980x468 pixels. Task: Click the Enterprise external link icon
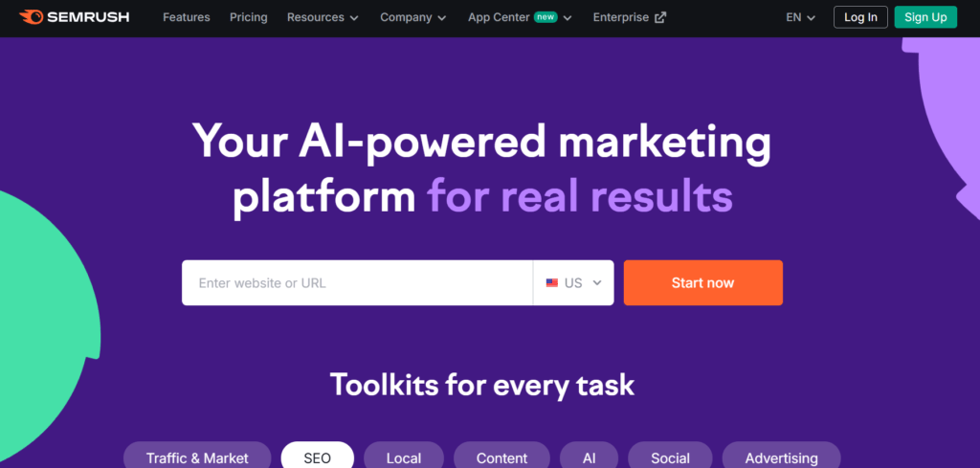coord(660,17)
